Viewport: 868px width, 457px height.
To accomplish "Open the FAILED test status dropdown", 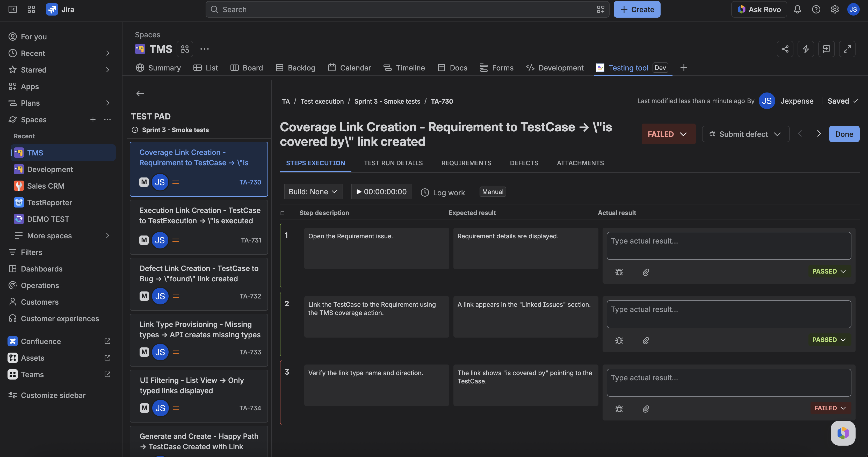I will coord(668,134).
